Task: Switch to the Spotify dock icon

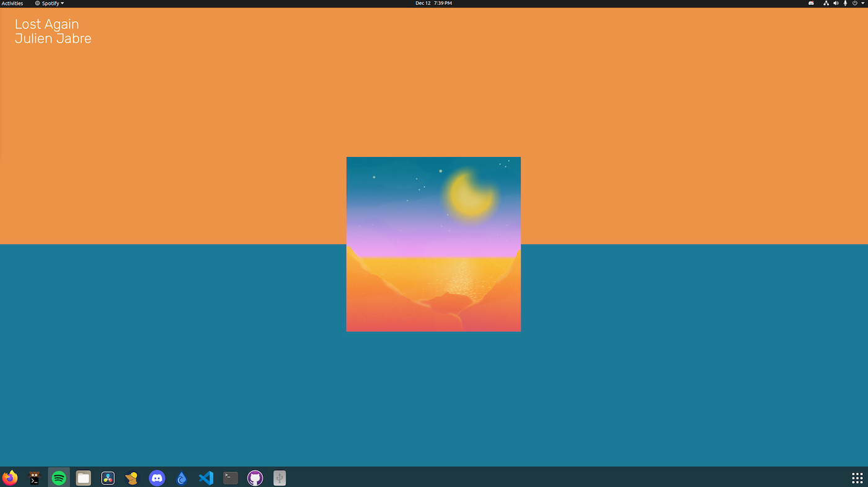Action: coord(59,478)
